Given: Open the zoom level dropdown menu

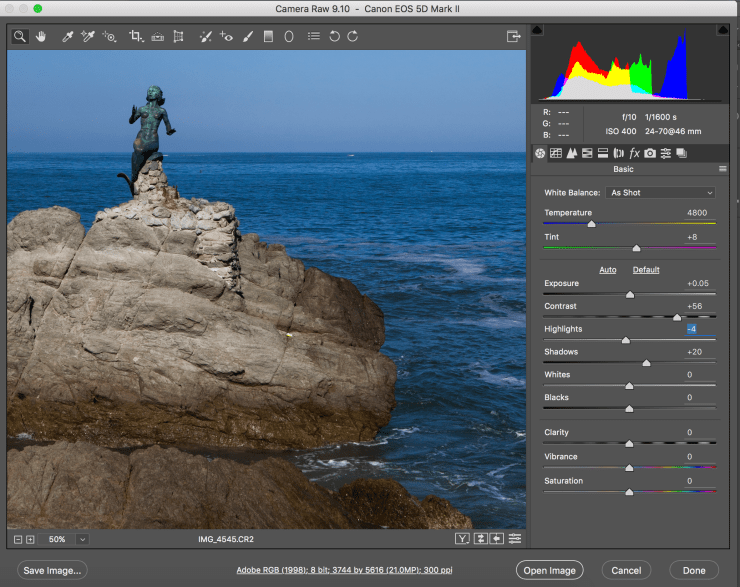Looking at the screenshot, I should tap(82, 539).
